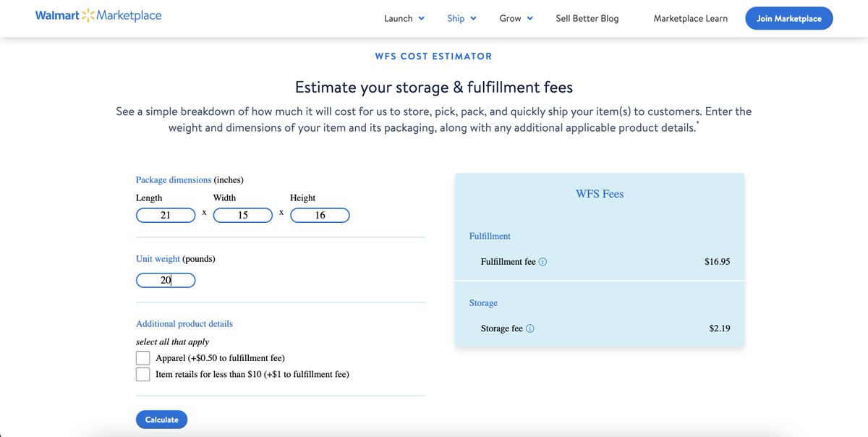Click the Calculate button
868x437 pixels.
161,419
